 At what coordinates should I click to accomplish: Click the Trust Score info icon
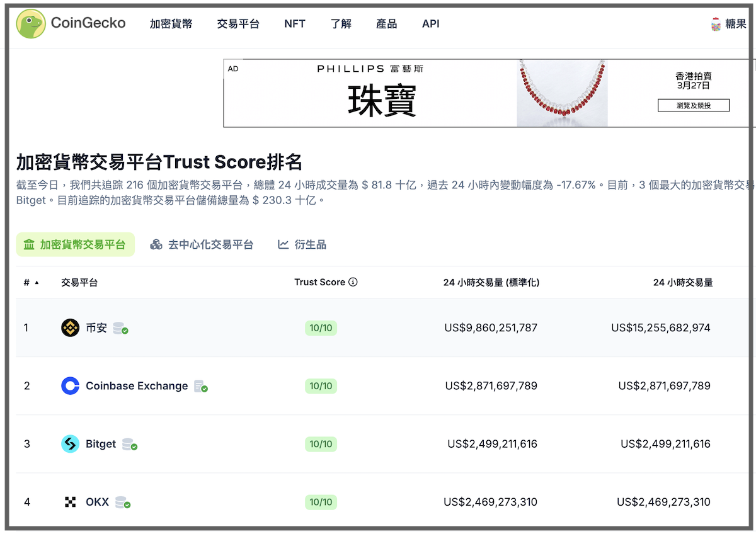coord(353,282)
